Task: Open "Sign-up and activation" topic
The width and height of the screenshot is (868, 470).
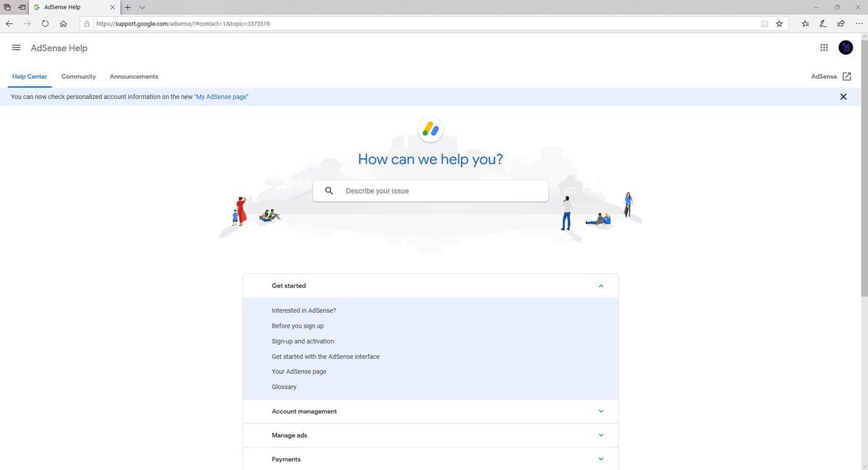Action: click(303, 341)
